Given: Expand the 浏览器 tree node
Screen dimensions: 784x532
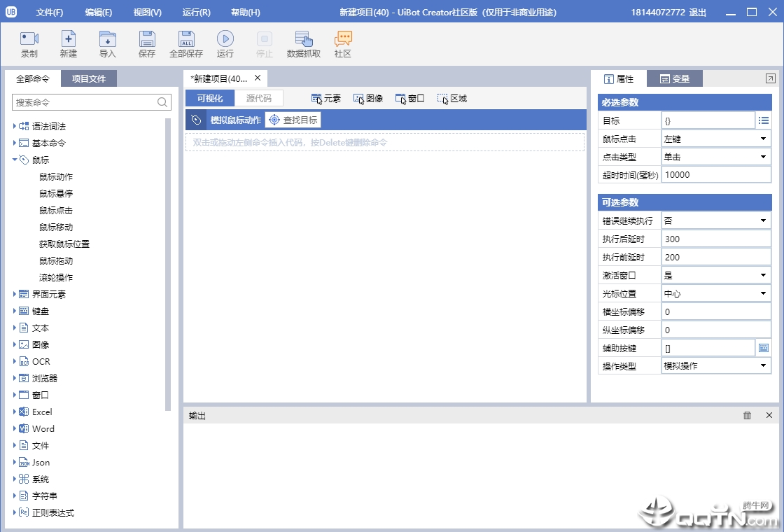Looking at the screenshot, I should pos(15,378).
